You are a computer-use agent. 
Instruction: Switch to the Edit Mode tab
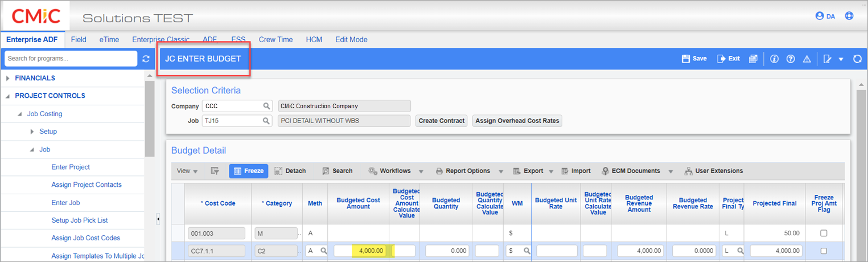pyautogui.click(x=351, y=39)
